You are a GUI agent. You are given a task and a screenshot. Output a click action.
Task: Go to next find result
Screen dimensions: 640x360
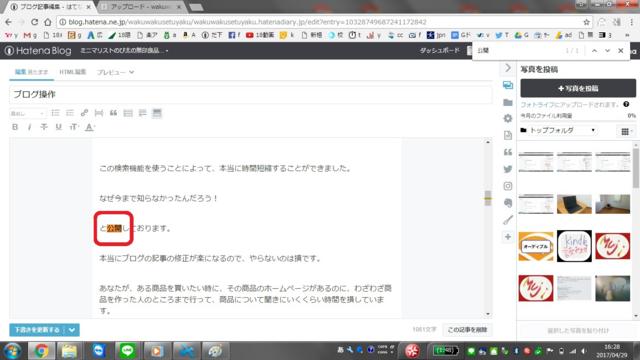[607, 51]
